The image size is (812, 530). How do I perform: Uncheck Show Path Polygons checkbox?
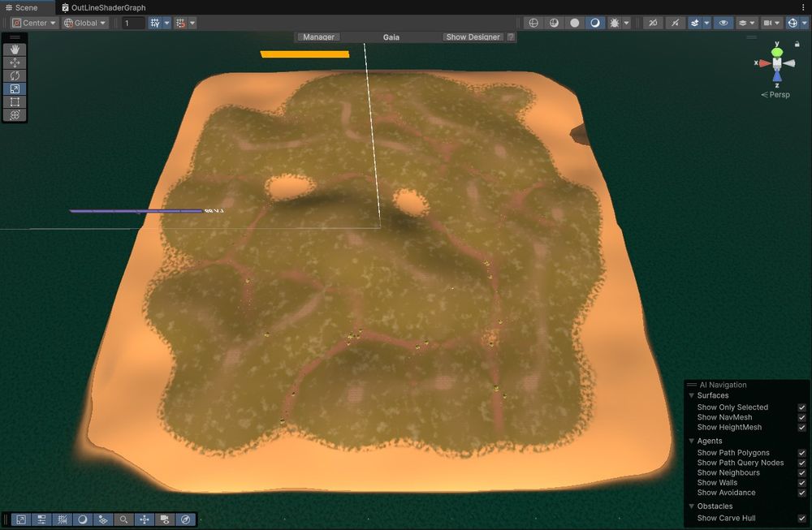click(801, 453)
